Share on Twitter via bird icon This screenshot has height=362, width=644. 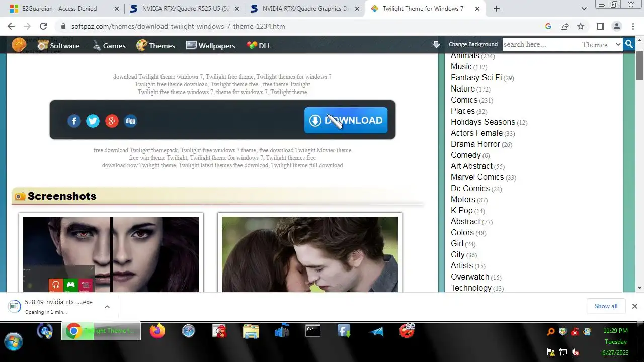click(93, 121)
